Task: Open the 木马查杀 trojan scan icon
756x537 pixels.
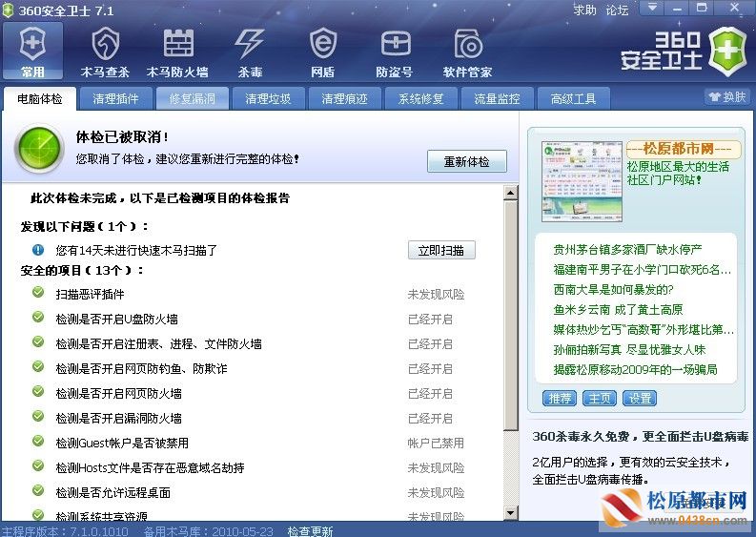Action: pos(105,52)
